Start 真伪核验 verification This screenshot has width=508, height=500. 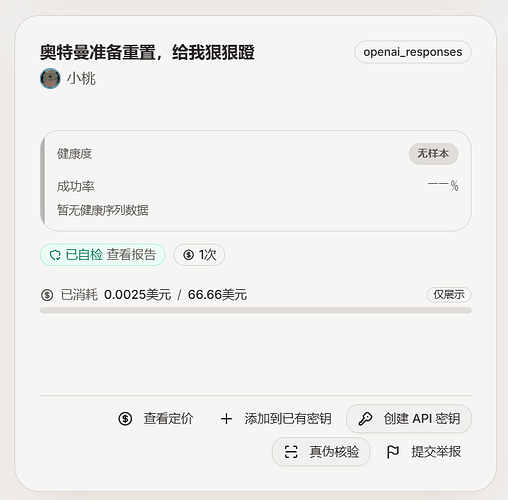click(321, 452)
